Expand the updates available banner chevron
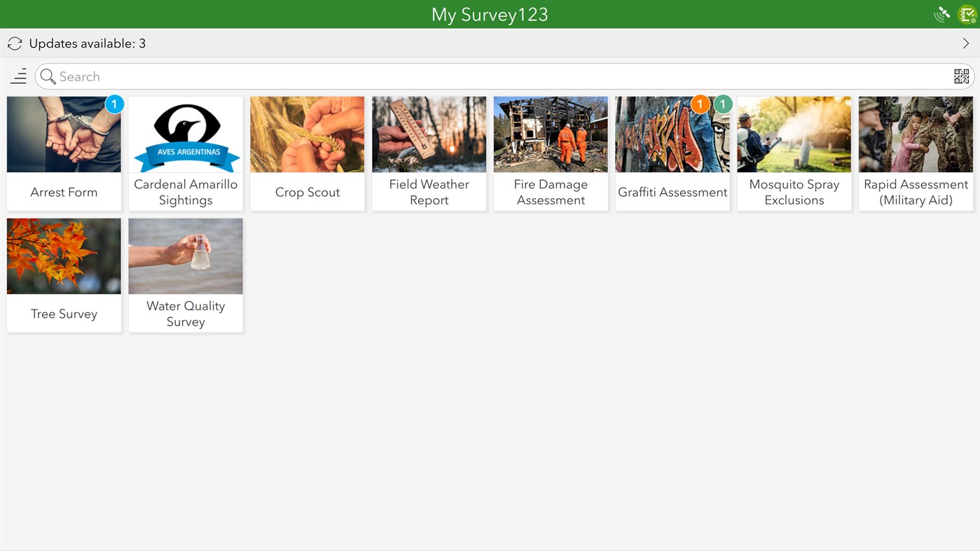This screenshot has height=551, width=980. tap(965, 43)
